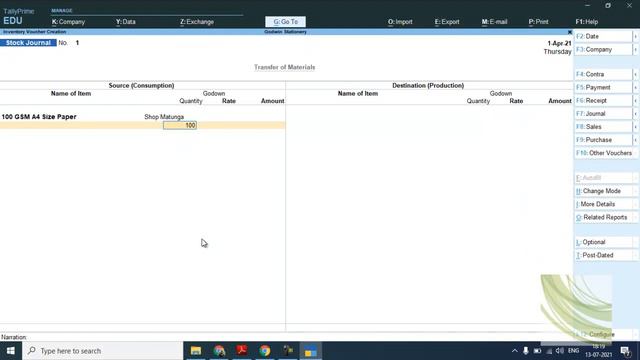Open File Explorer from the taskbar
This screenshot has height=360, width=640.
pos(196,351)
